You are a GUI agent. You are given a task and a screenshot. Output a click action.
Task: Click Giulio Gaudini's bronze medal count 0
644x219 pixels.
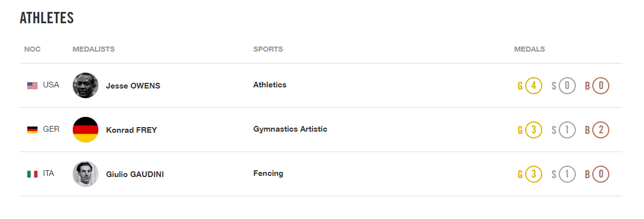pyautogui.click(x=601, y=175)
